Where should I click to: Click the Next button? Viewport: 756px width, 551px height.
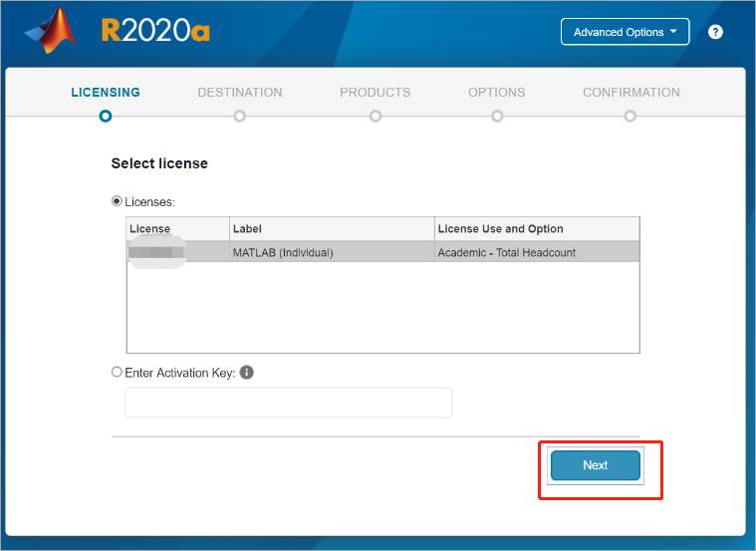click(596, 465)
